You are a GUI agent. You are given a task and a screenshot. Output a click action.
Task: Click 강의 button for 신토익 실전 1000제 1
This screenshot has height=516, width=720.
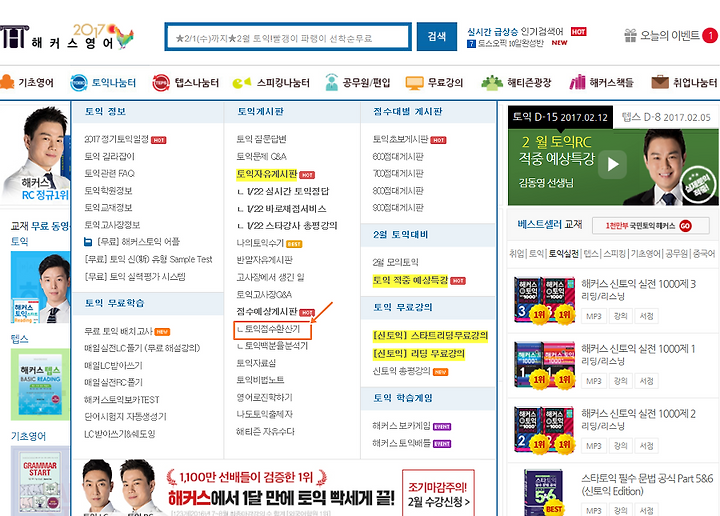point(620,381)
